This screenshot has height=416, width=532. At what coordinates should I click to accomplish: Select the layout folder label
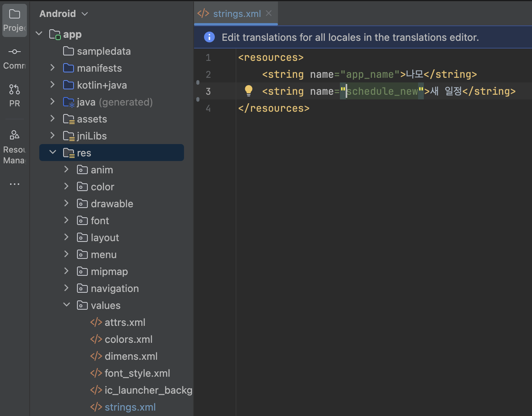coord(105,238)
